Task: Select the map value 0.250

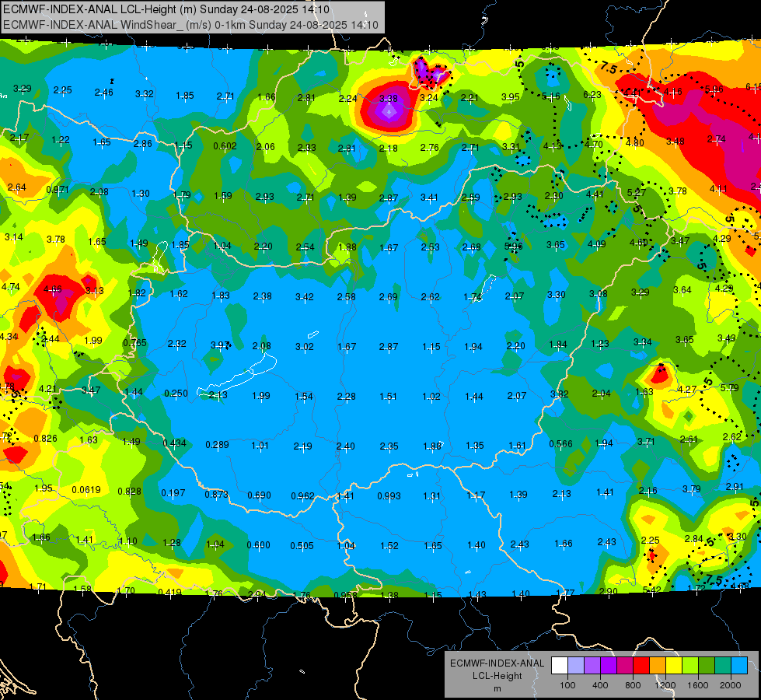Action: click(x=176, y=393)
